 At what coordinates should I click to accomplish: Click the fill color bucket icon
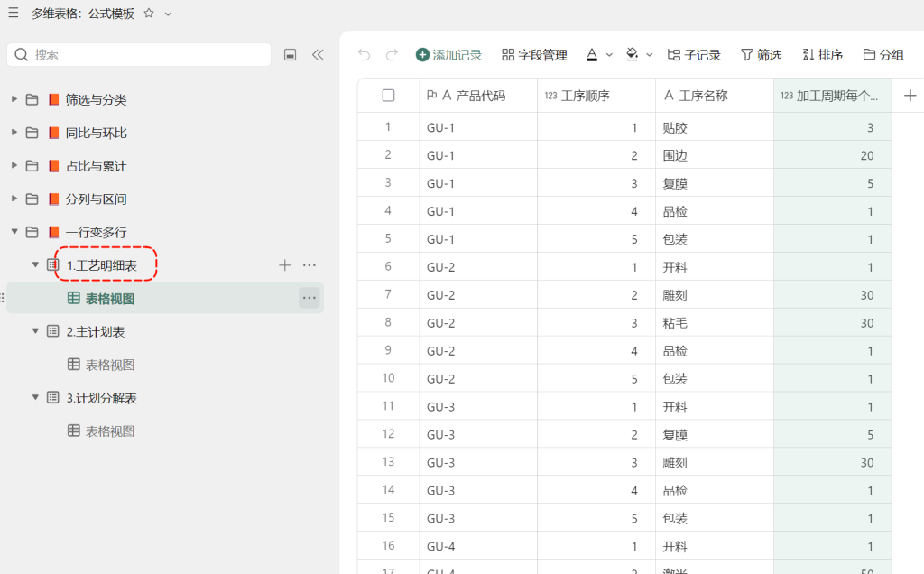pyautogui.click(x=632, y=55)
